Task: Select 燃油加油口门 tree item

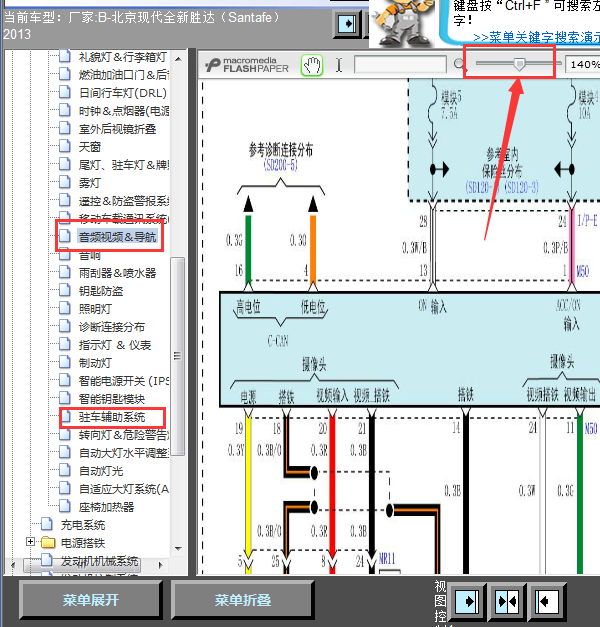Action: pyautogui.click(x=124, y=75)
